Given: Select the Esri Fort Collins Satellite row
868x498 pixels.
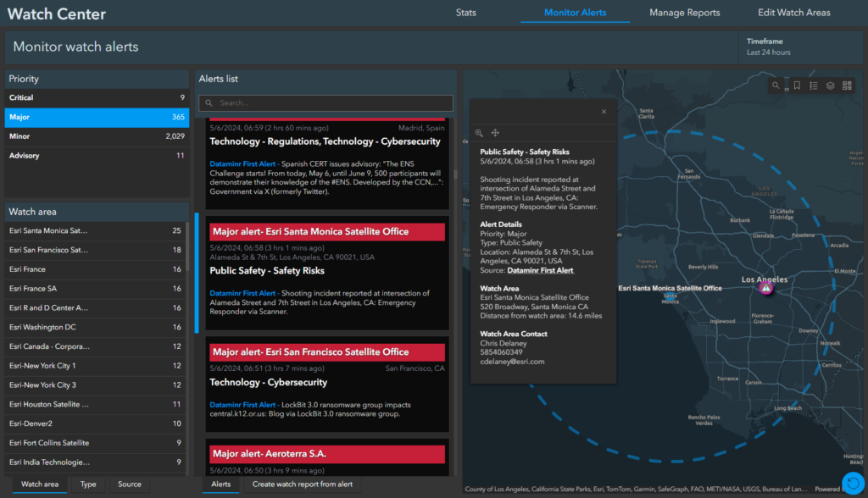Looking at the screenshot, I should click(95, 443).
